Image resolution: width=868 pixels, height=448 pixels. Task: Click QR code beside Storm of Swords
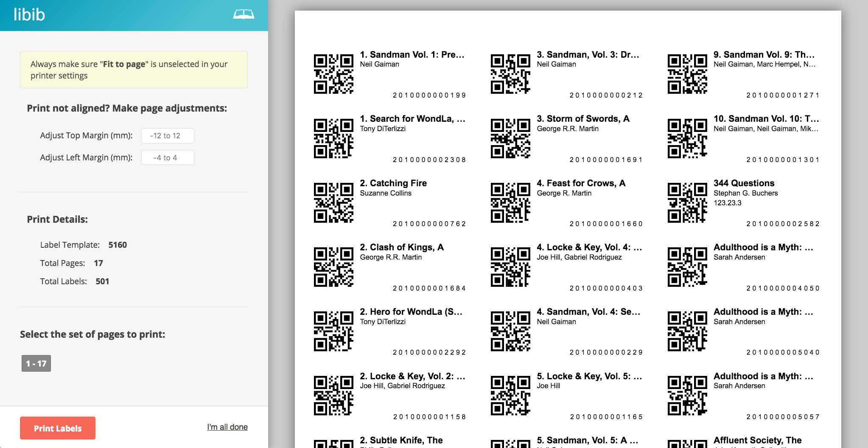[510, 138]
